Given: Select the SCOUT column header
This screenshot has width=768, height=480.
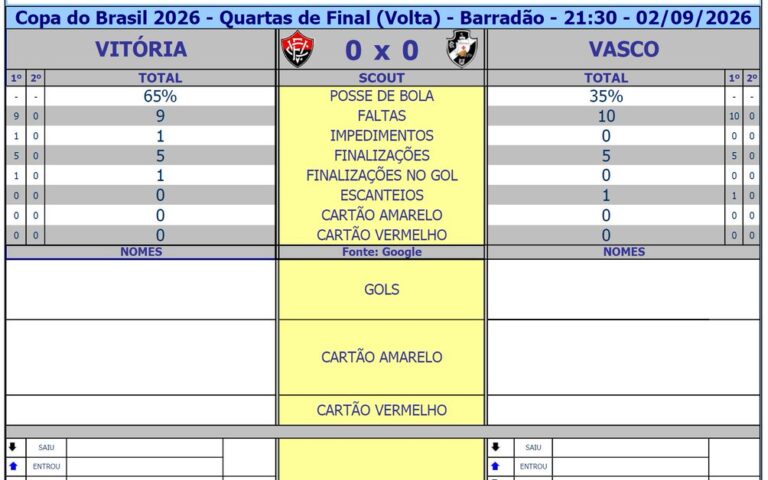Looking at the screenshot, I should coord(382,78).
